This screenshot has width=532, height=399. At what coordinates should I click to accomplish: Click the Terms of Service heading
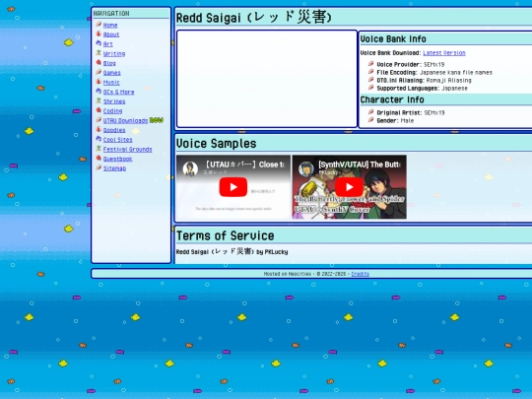coord(226,235)
